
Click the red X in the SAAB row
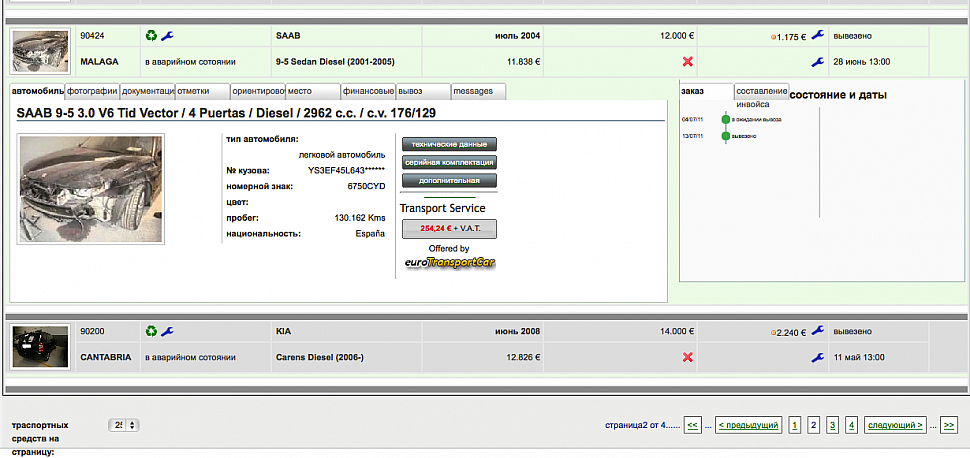click(687, 61)
